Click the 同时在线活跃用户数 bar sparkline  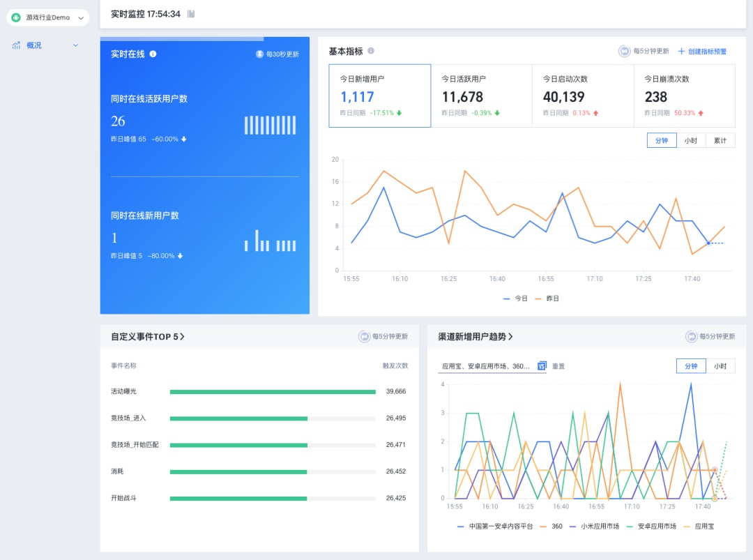click(x=271, y=125)
